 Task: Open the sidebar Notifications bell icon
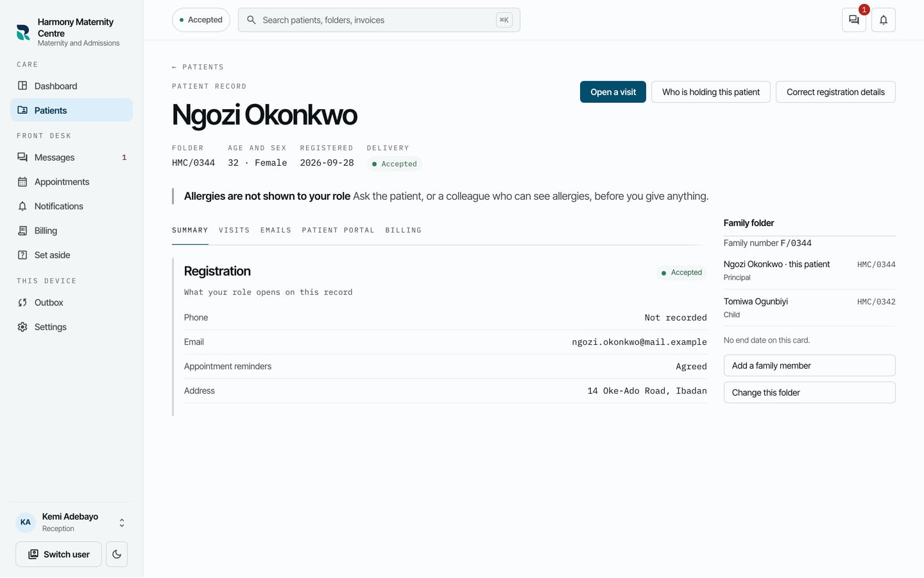(22, 206)
